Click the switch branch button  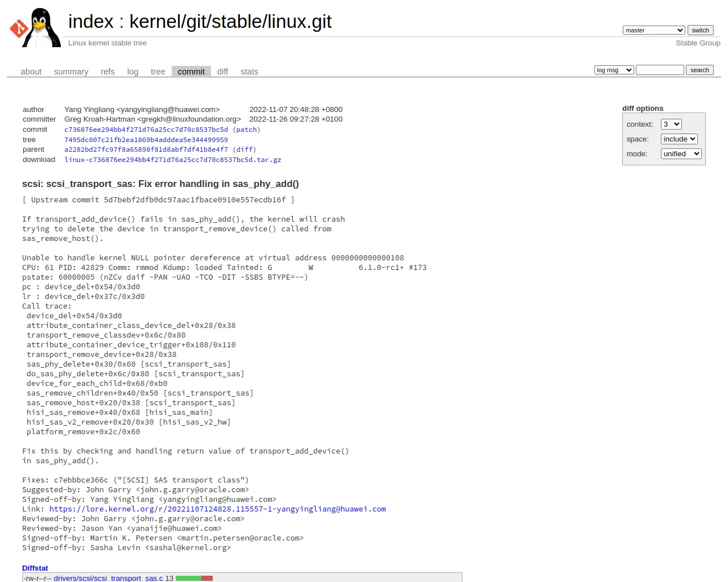(x=700, y=30)
